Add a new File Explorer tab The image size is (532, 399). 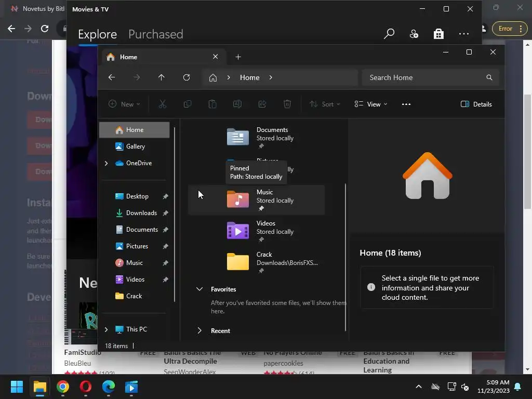point(238,57)
